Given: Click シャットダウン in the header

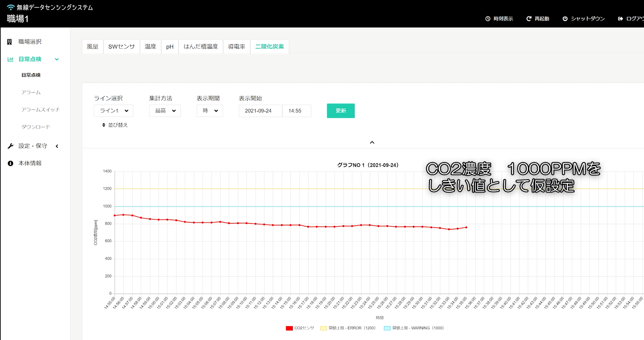Looking at the screenshot, I should (588, 18).
